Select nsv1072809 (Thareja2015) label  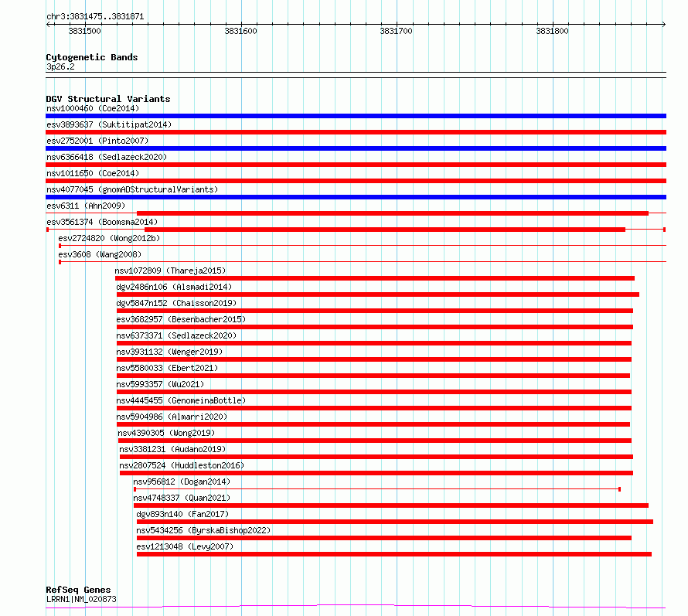click(170, 271)
